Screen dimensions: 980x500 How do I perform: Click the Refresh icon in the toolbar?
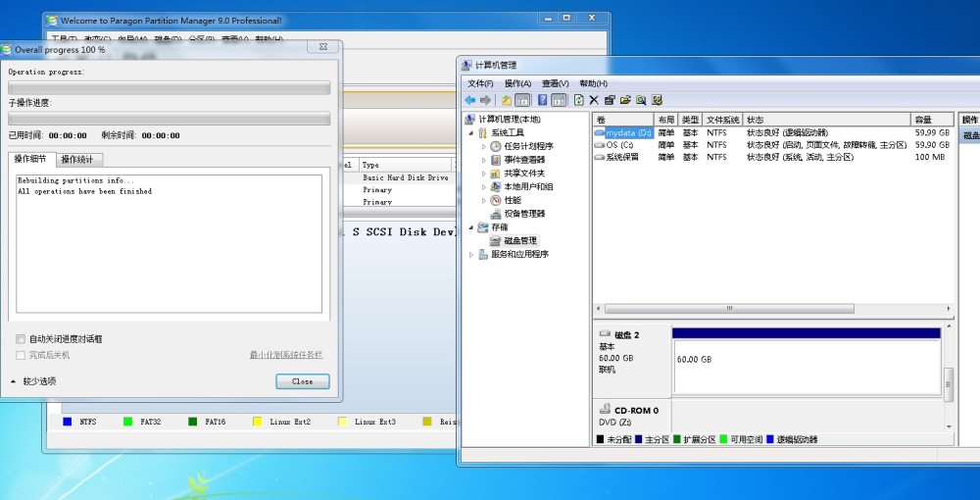(579, 100)
